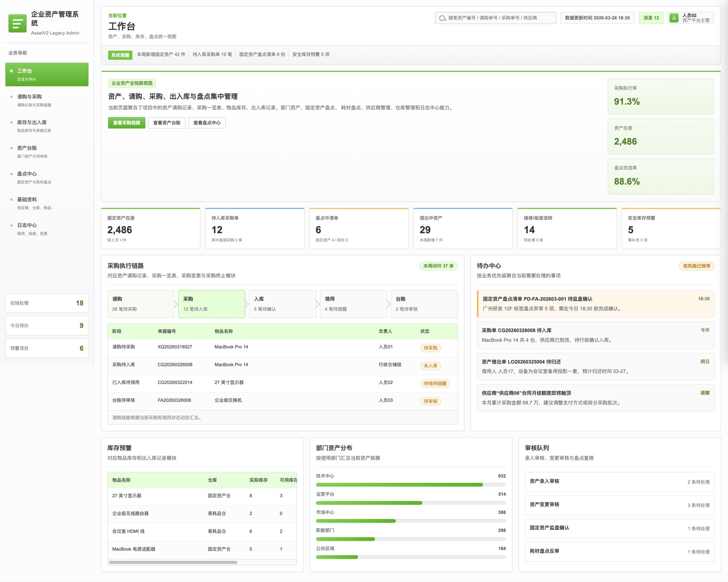Click the search magnifier icon
The image size is (728, 582).
click(x=442, y=18)
